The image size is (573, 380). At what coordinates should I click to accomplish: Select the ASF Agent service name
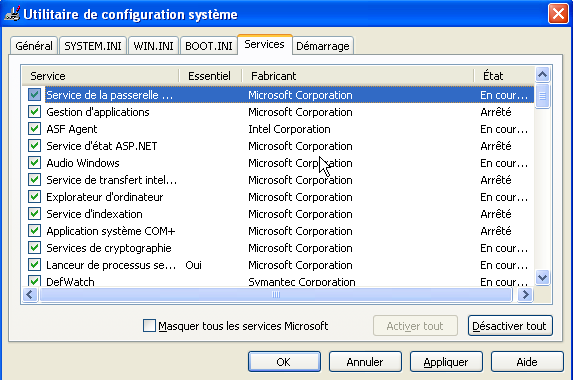[x=72, y=129]
